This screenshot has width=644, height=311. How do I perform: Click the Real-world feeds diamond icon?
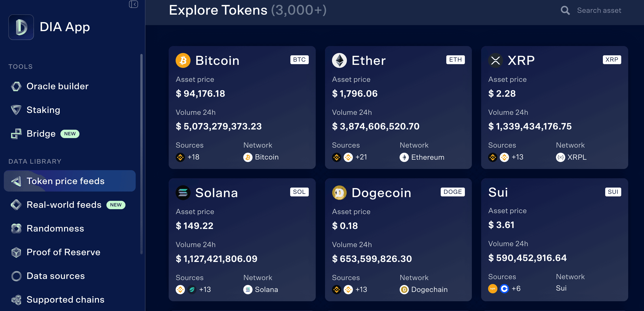tap(16, 205)
